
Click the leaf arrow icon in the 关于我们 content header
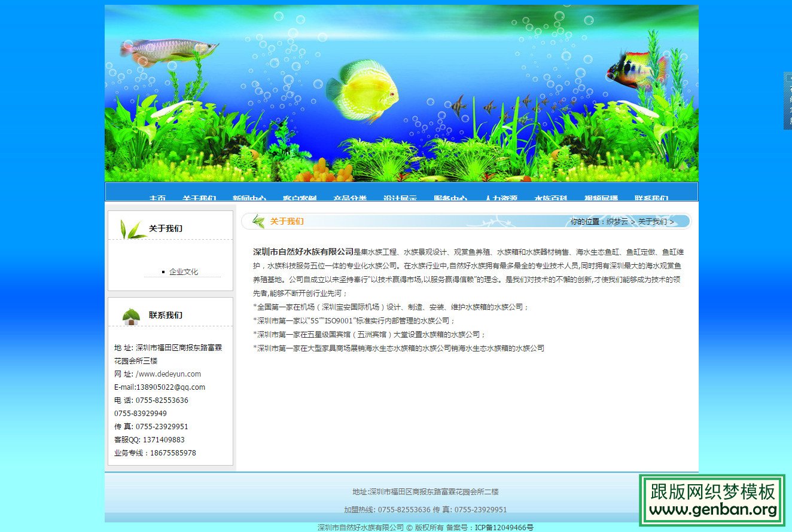click(x=258, y=221)
